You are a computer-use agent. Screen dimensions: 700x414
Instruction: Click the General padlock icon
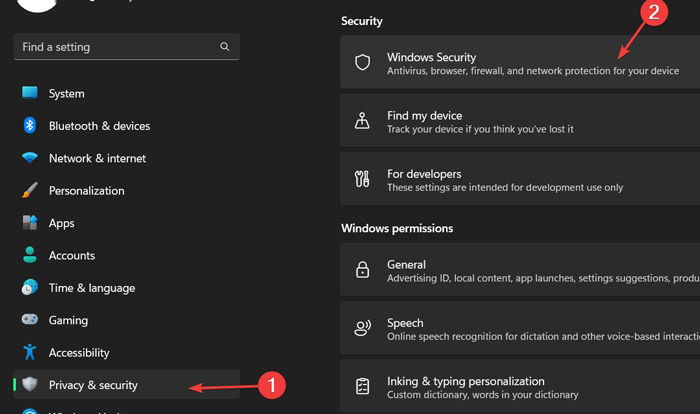click(x=362, y=270)
